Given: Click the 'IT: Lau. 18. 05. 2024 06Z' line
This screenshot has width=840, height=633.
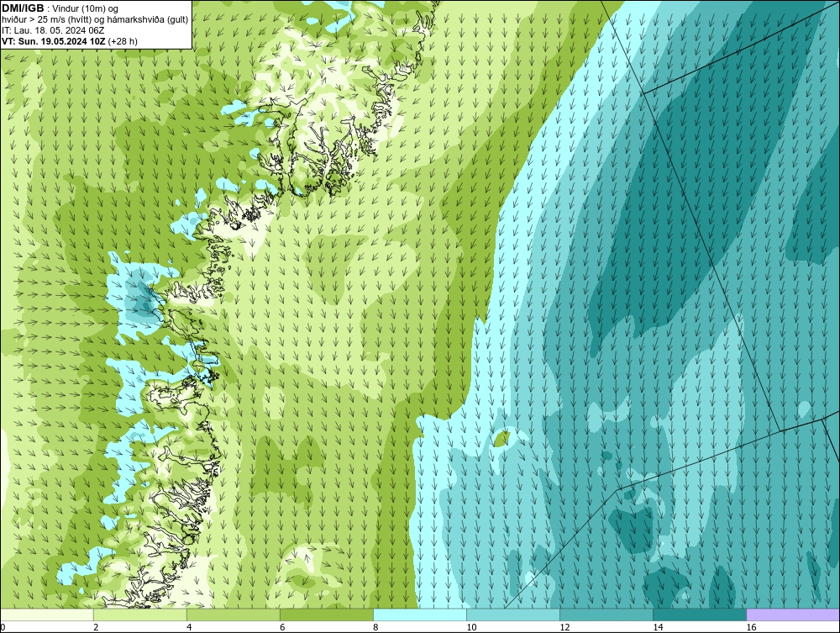Looking at the screenshot, I should point(53,30).
